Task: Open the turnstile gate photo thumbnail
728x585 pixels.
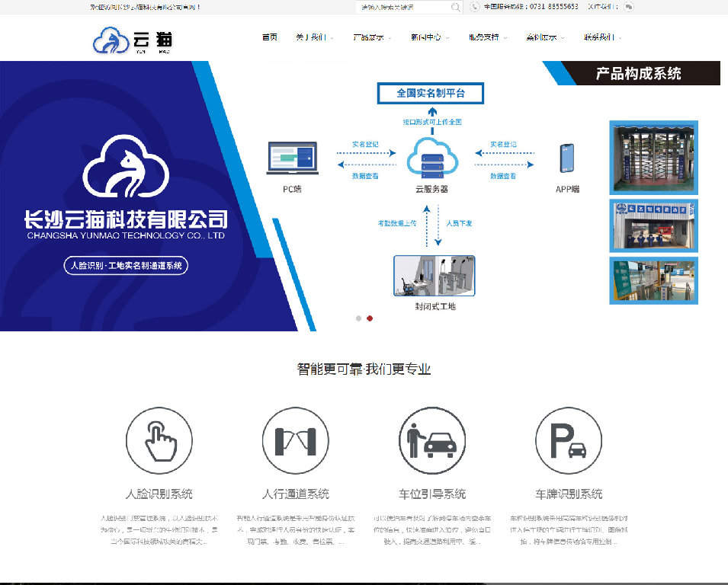Action: pos(654,158)
